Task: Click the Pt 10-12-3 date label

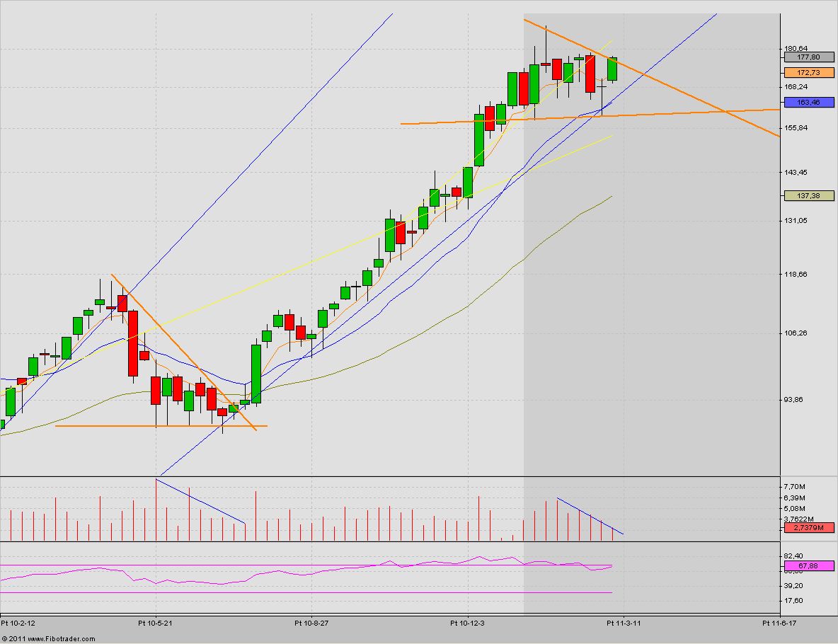Action: coord(468,623)
